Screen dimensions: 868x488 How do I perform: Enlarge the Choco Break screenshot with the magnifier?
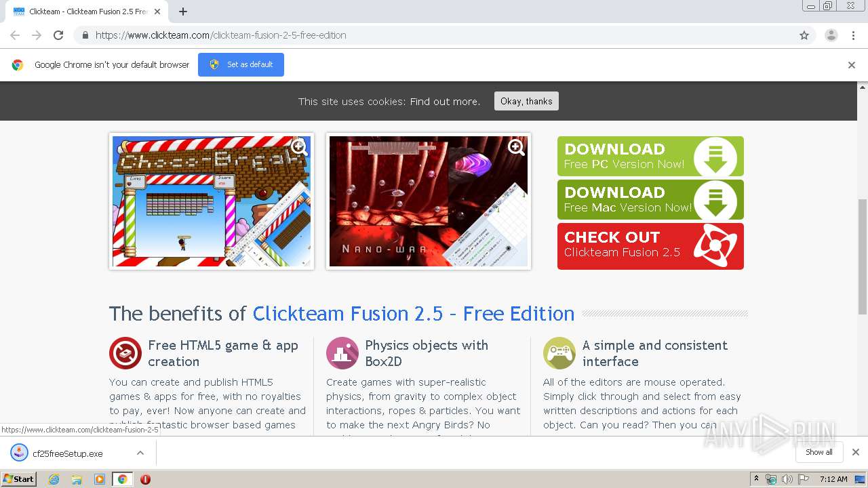pyautogui.click(x=299, y=147)
